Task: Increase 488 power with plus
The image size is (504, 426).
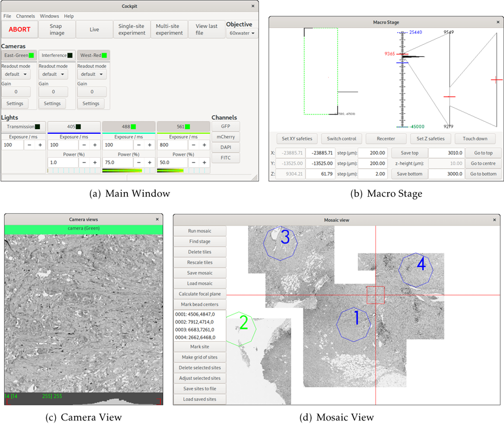Action: (149, 162)
